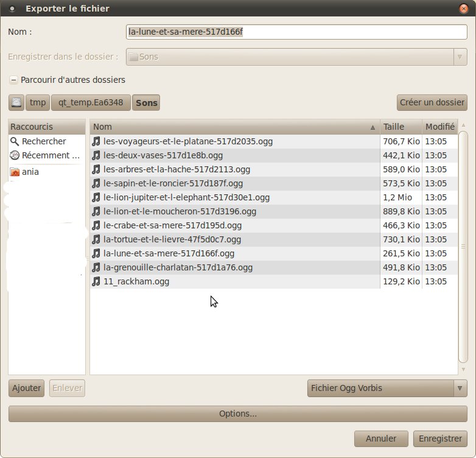476x458 pixels.
Task: Navigate to qt_temp.Ea6348 path button
Action: tap(91, 103)
